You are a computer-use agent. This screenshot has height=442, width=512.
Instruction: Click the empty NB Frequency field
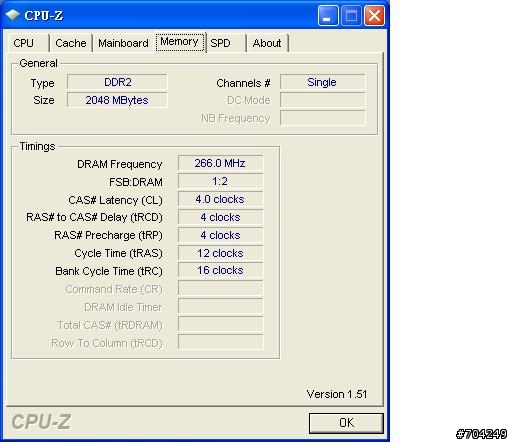[322, 118]
